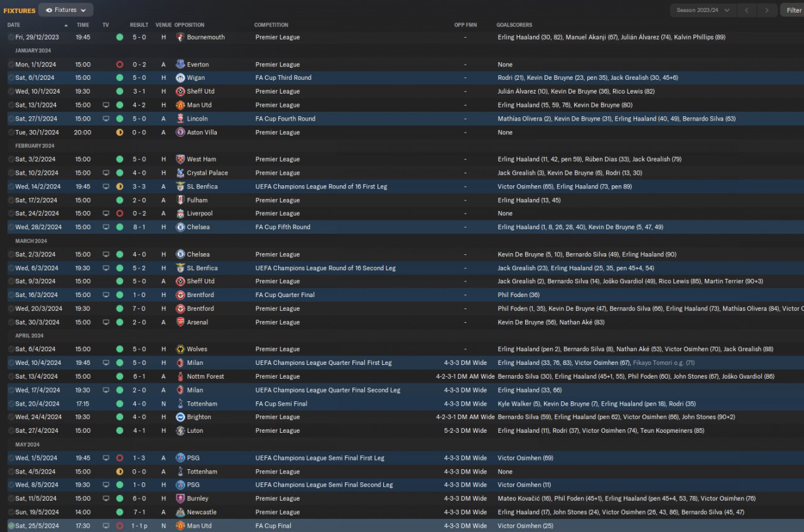This screenshot has height=532, width=804.
Task: Sort by the Result column header
Action: click(139, 25)
